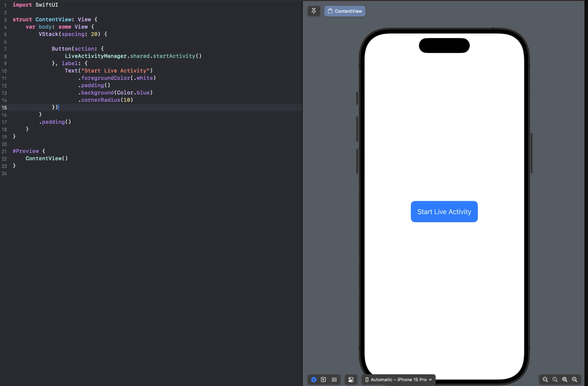Zoom the canvas to 100% actual size
This screenshot has width=588, height=386.
(x=555, y=380)
